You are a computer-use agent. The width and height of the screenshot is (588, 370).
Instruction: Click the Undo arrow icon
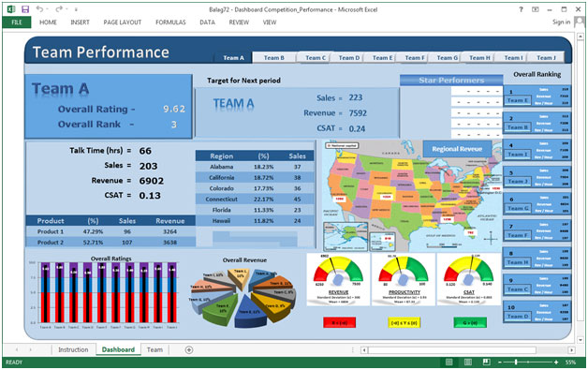tap(39, 9)
